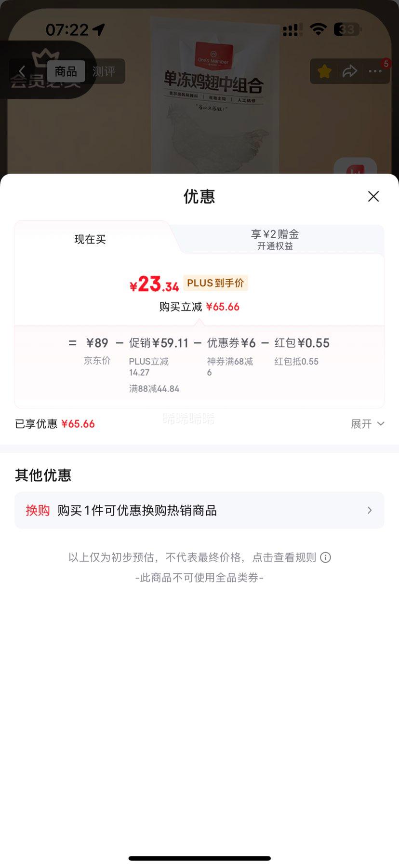Switch to the 现在买 tab

coord(90,239)
